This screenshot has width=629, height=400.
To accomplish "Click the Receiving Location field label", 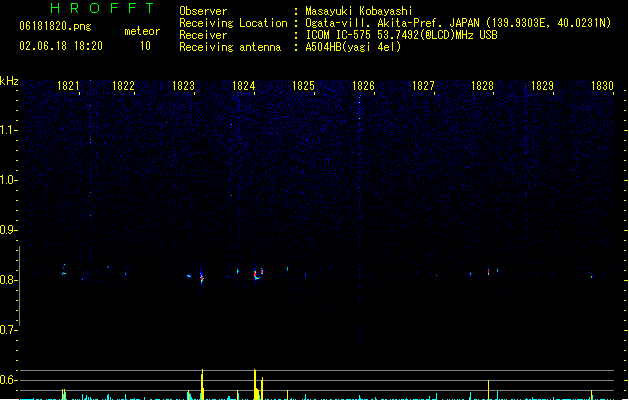I will coord(233,23).
